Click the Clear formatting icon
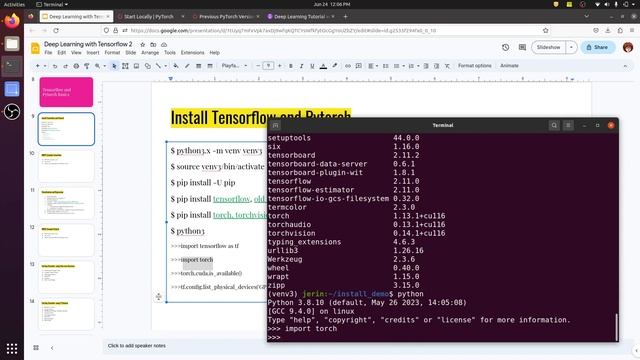Screen dimensions: 640x360 coord(447,66)
